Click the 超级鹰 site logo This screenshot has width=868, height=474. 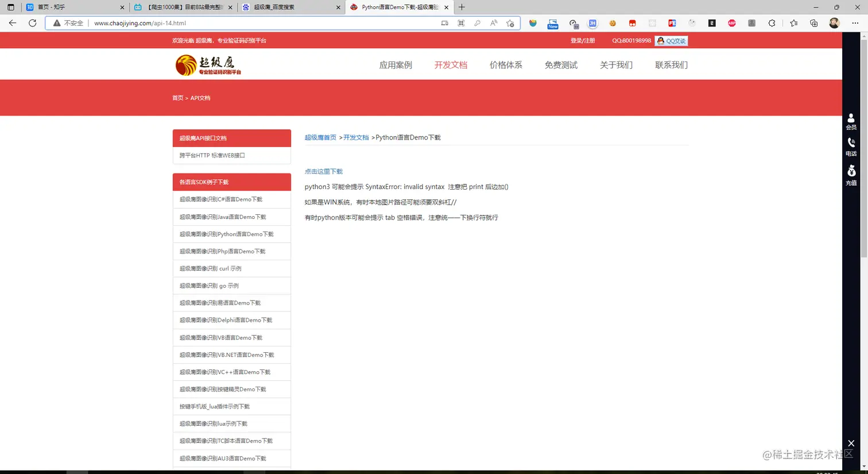coord(208,65)
